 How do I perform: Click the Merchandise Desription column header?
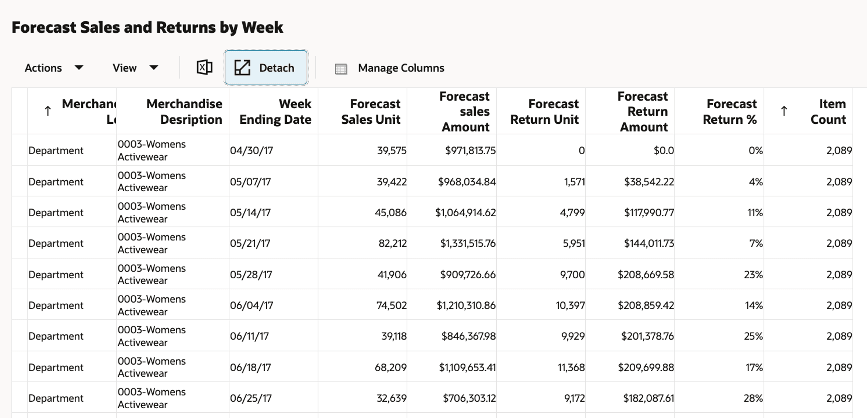pyautogui.click(x=184, y=111)
